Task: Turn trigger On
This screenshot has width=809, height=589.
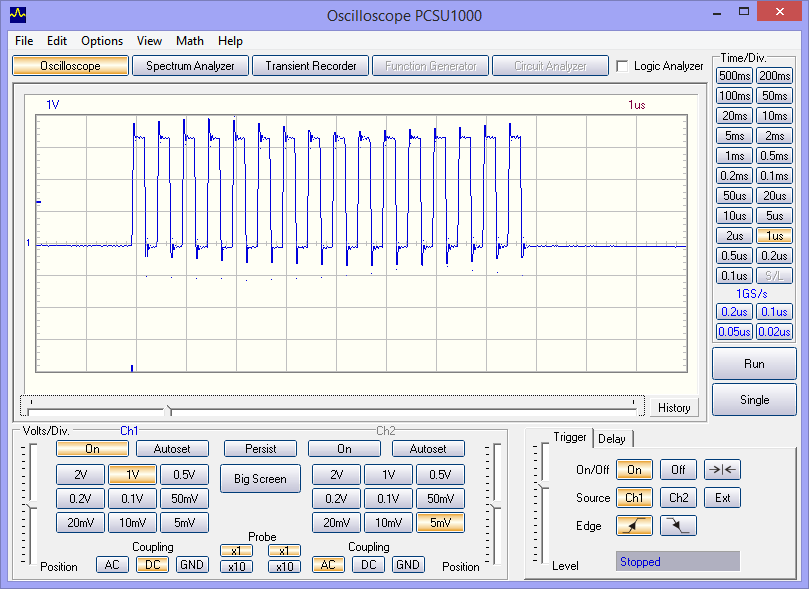Action: (634, 469)
